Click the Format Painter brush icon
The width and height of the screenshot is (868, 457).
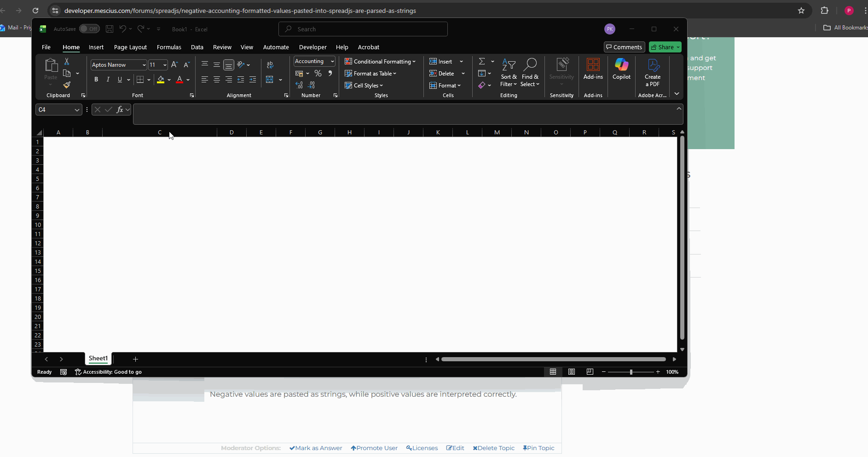[x=67, y=85]
